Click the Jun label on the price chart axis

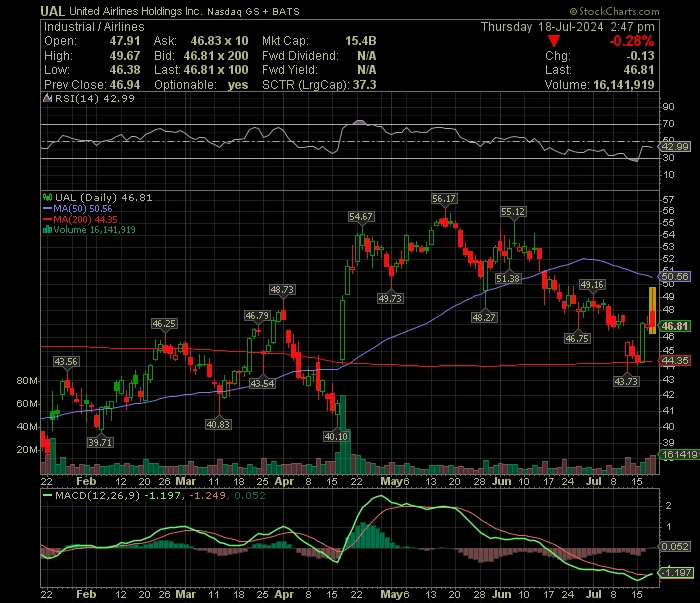501,482
